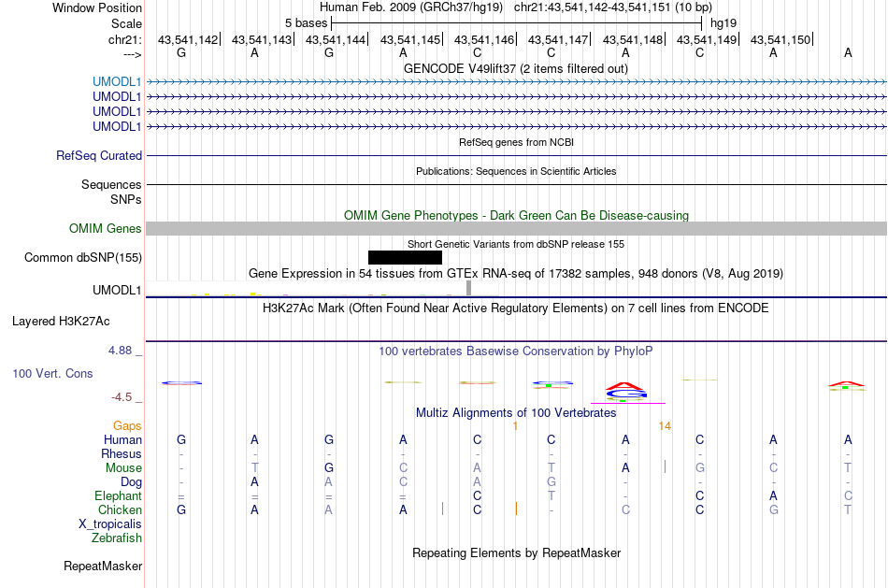
Task: Click the 'Human Feb. 2009 (GRCh37/hg19)' text
Action: coord(411,7)
